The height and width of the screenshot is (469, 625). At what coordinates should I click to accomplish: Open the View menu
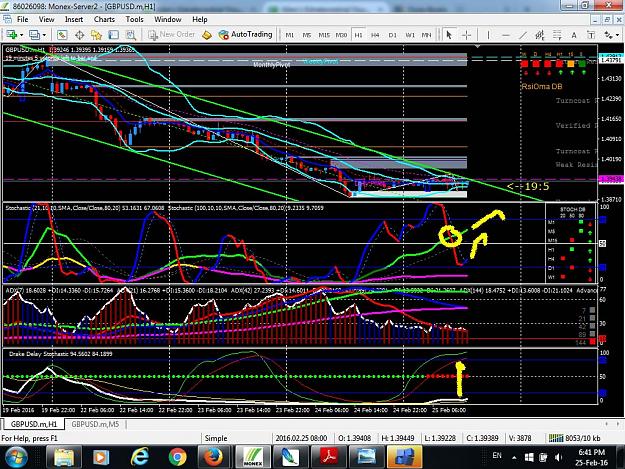click(46, 19)
